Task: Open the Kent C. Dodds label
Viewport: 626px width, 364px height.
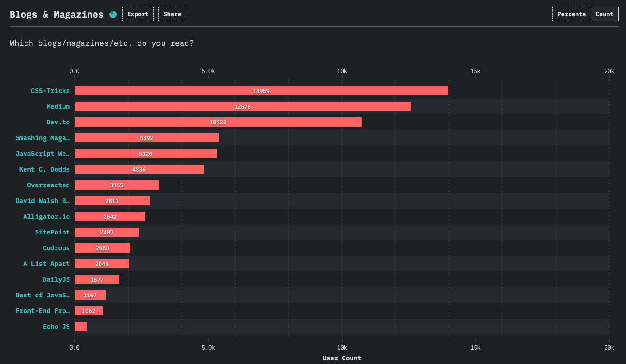Action: (44, 169)
